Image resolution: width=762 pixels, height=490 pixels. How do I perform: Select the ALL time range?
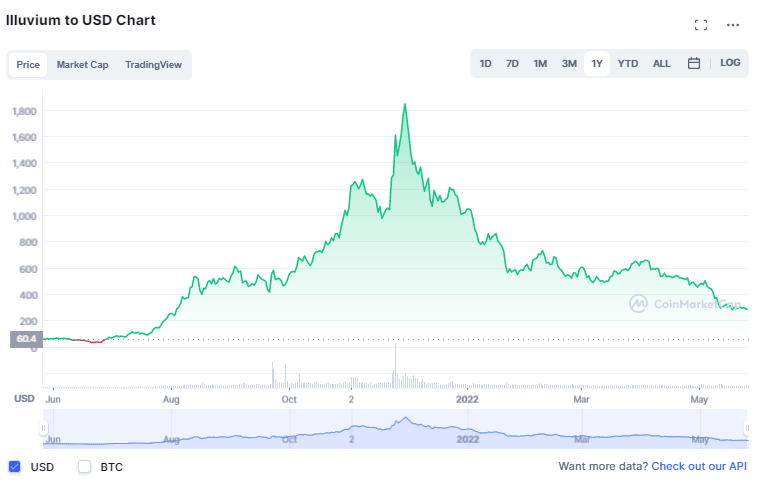coord(661,64)
